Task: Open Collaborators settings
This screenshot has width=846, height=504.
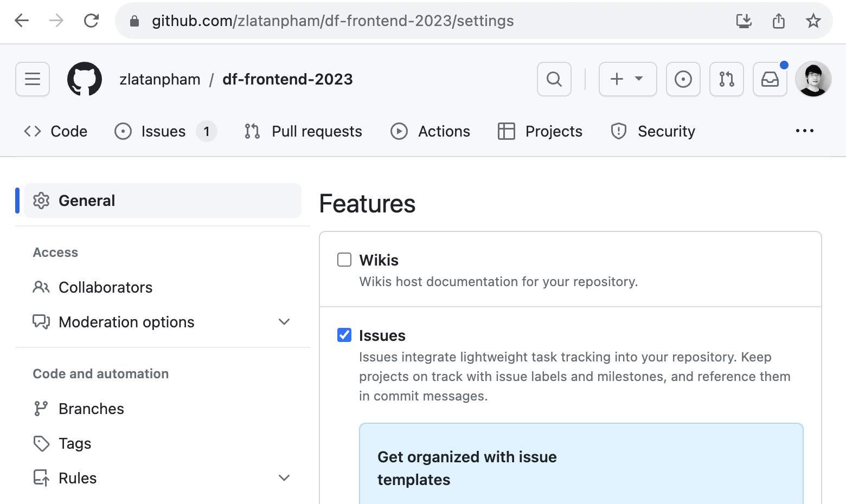Action: 163,287
